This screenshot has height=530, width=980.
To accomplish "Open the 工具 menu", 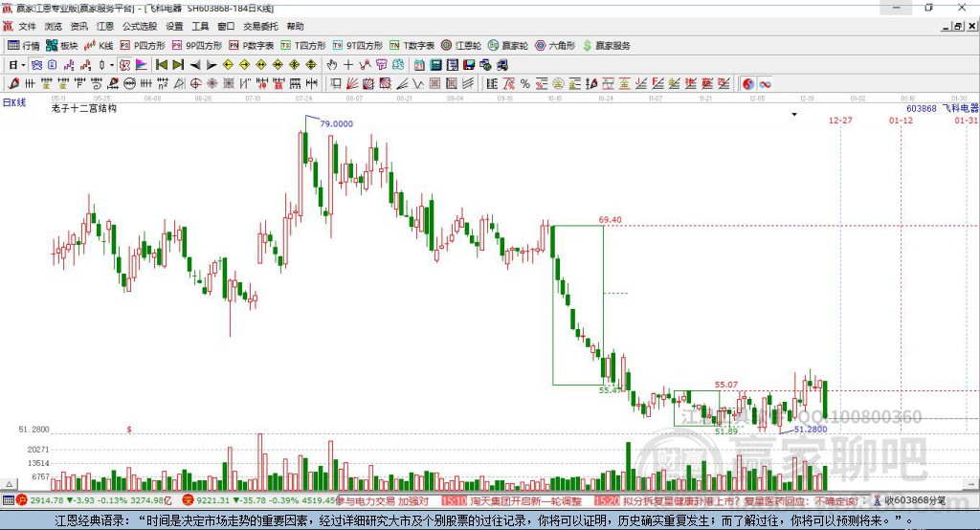I will (x=200, y=26).
